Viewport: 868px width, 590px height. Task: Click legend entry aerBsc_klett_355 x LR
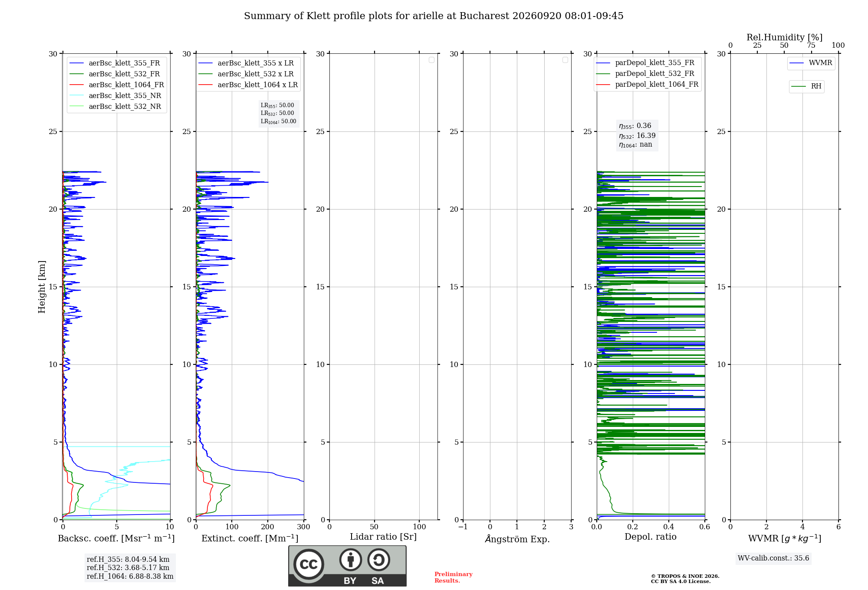click(247, 63)
